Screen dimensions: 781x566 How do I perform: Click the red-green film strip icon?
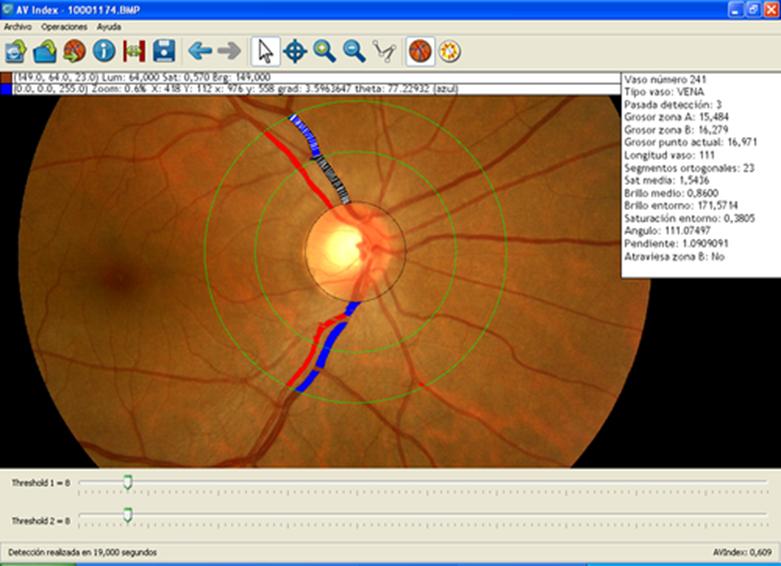134,50
